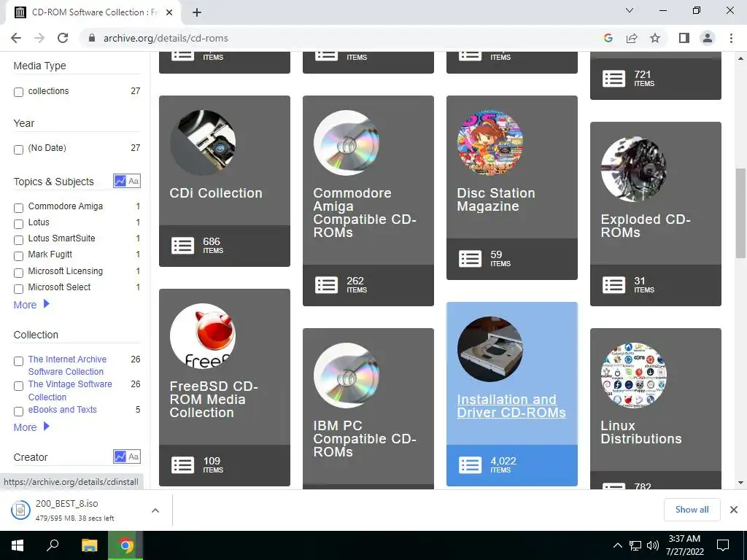The width and height of the screenshot is (747, 560).
Task: Click the FreeBSD logo thumbnail
Action: coord(203,335)
